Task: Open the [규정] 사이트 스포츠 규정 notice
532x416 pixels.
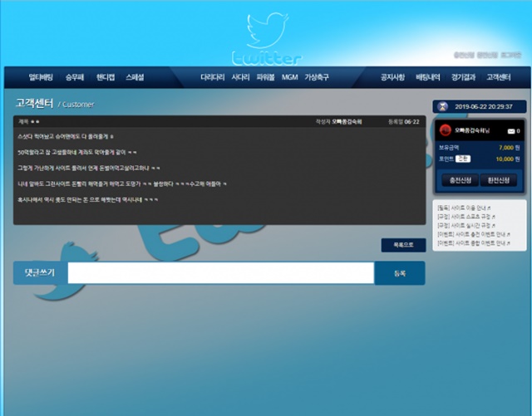Action: pos(466,217)
